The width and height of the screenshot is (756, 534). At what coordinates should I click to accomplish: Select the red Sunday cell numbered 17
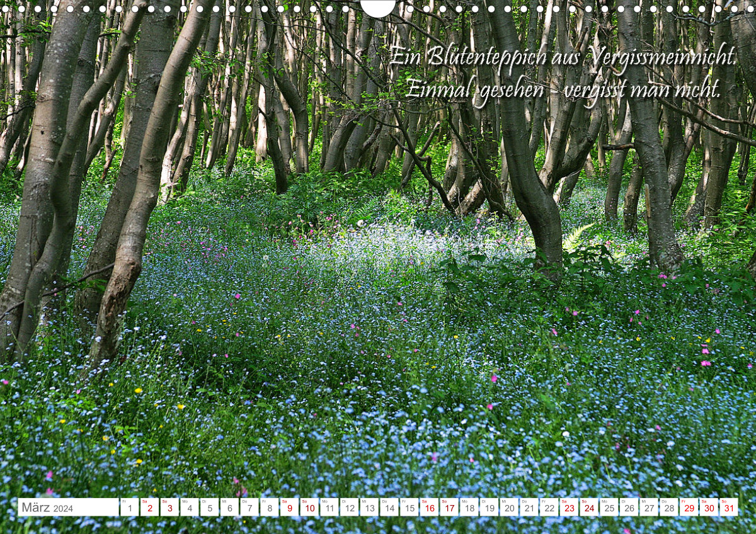(x=449, y=507)
